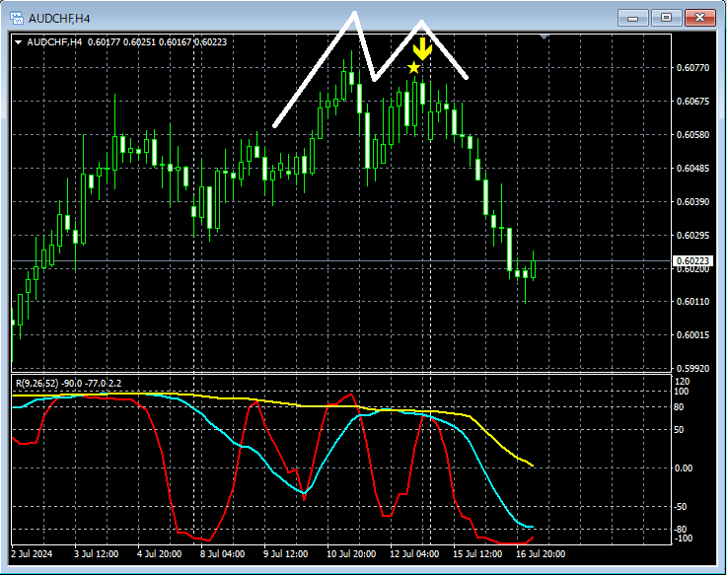Viewport: 728px width, 575px height.
Task: Click the 8 Jul 04:00 time label
Action: point(222,554)
